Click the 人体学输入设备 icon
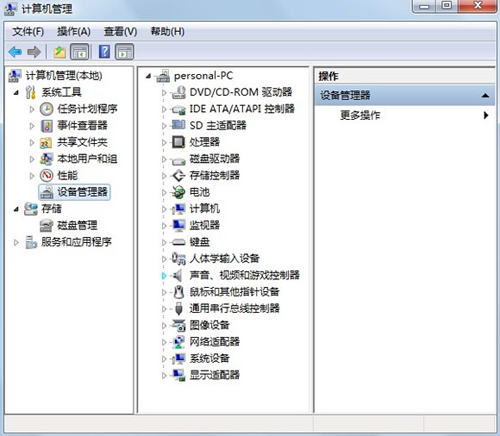Image resolution: width=500 pixels, height=436 pixels. point(178,259)
